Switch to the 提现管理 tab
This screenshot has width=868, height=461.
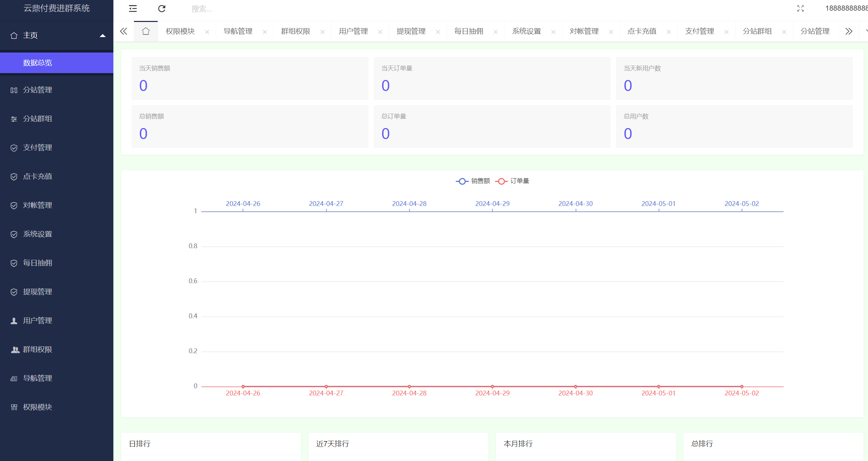(x=411, y=31)
